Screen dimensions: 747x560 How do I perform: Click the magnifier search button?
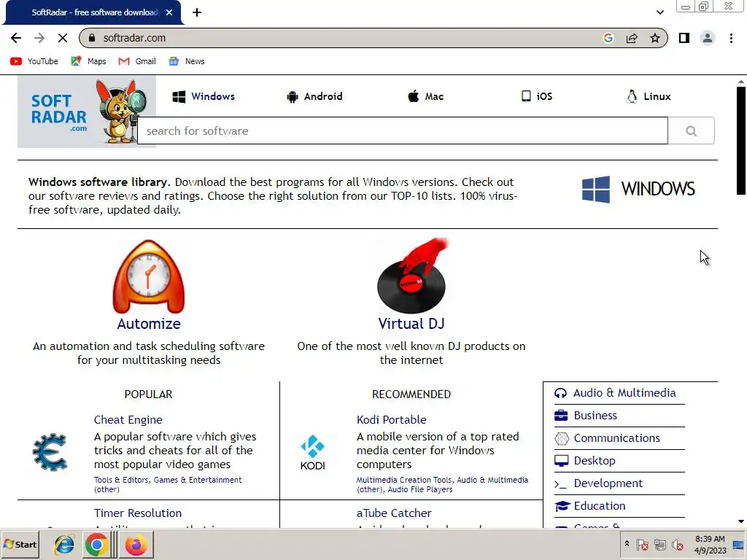[692, 131]
